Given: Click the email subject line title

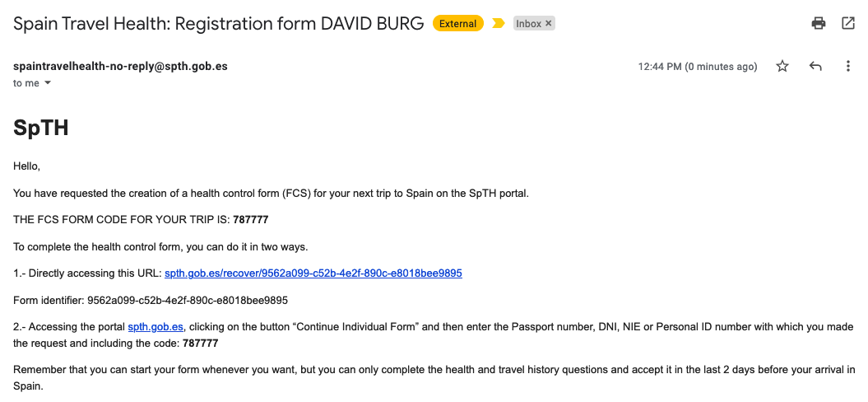Looking at the screenshot, I should click(x=219, y=24).
